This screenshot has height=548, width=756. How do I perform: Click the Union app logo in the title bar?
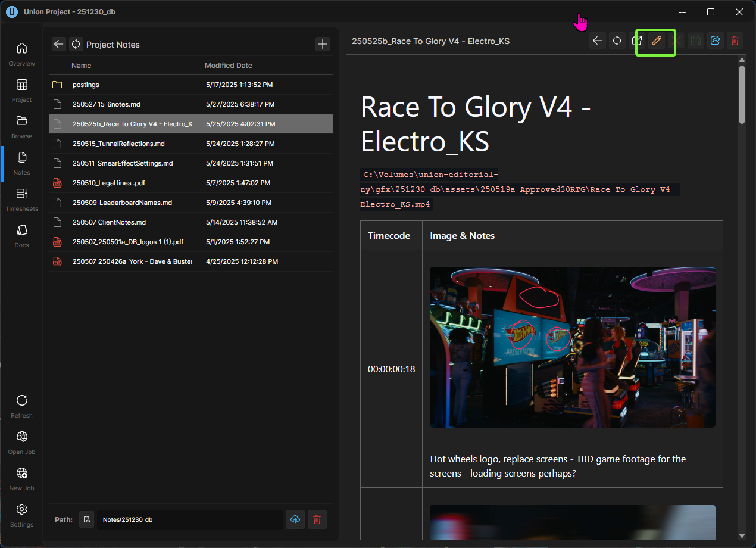pyautogui.click(x=11, y=12)
